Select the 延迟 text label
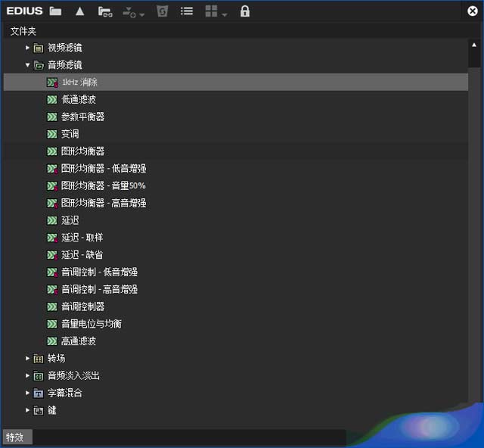484x448 pixels. point(70,220)
